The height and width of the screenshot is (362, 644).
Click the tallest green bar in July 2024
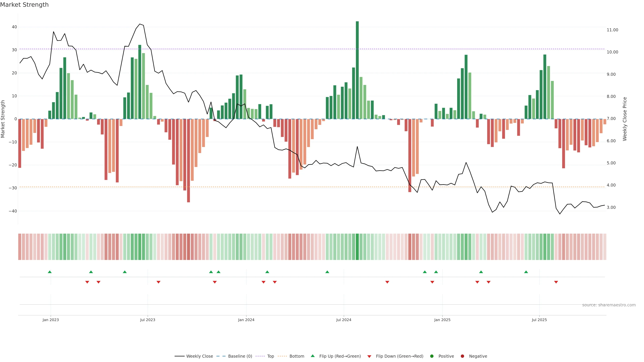point(357,70)
